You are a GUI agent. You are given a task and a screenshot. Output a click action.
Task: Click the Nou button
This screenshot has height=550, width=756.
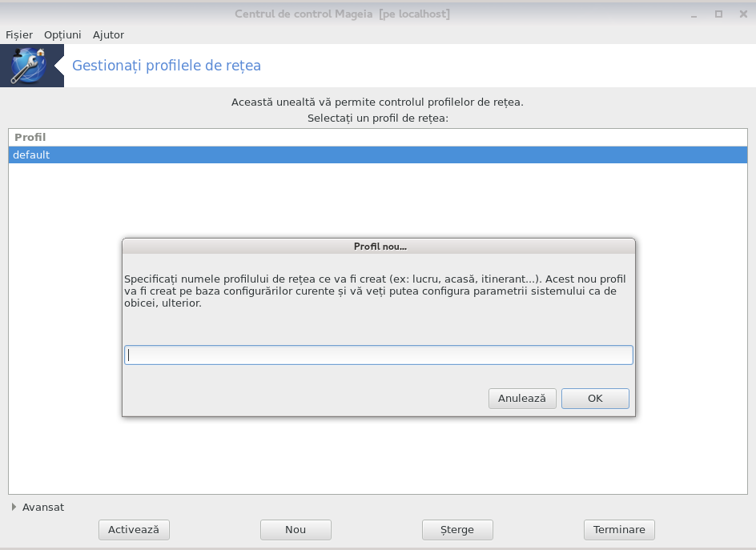tap(296, 530)
